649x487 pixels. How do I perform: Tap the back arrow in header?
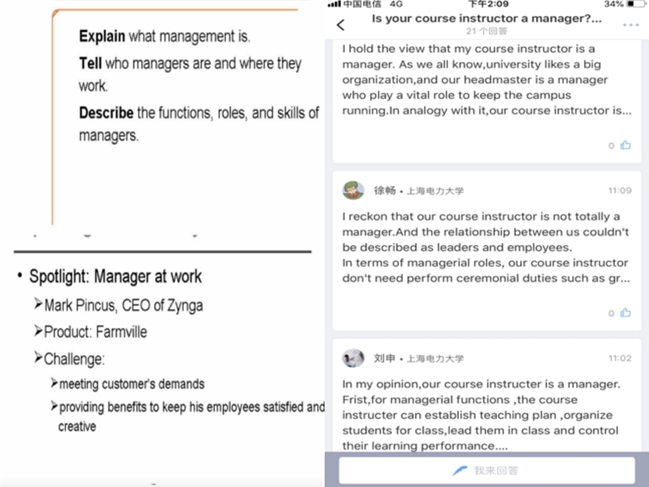pyautogui.click(x=341, y=25)
